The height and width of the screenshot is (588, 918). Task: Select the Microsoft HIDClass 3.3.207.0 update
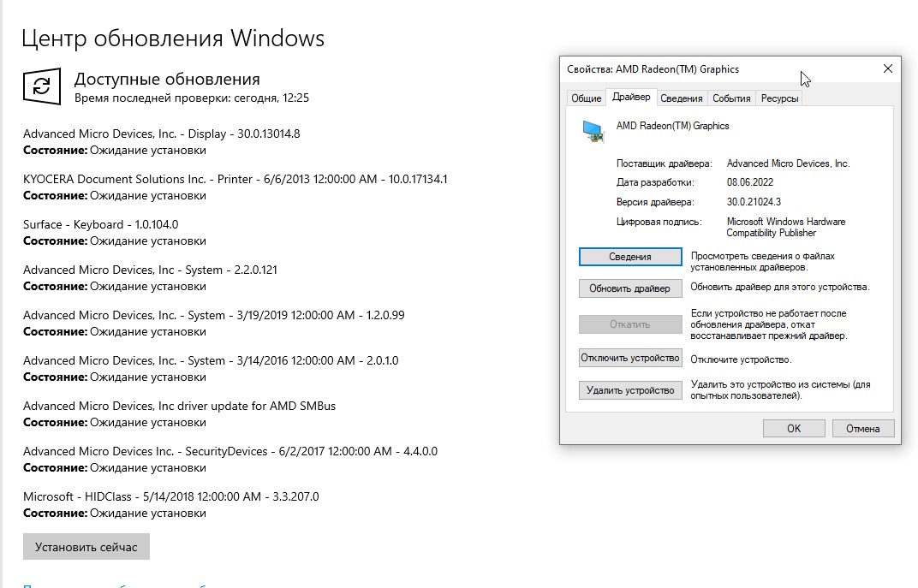(171, 496)
